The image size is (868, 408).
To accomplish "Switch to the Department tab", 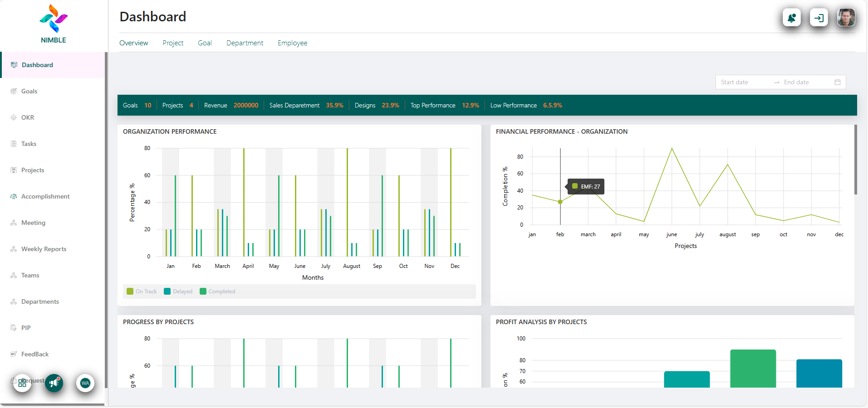I will click(x=245, y=43).
